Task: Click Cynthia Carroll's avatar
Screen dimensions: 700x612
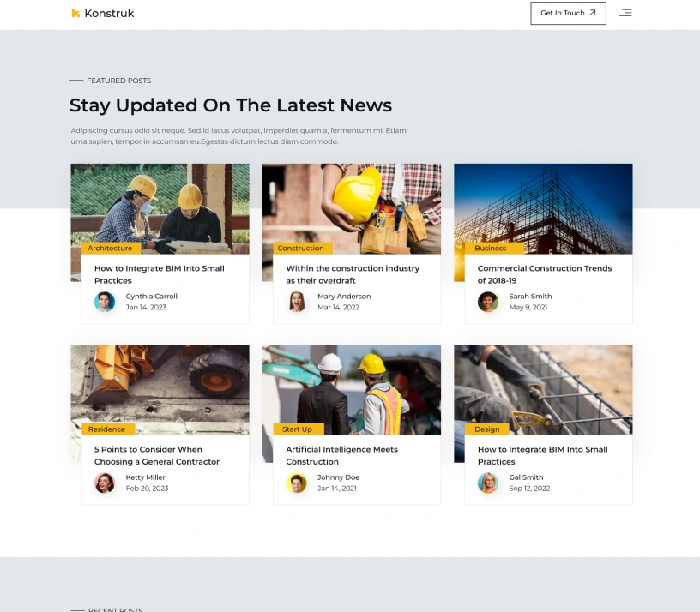Action: pos(105,302)
